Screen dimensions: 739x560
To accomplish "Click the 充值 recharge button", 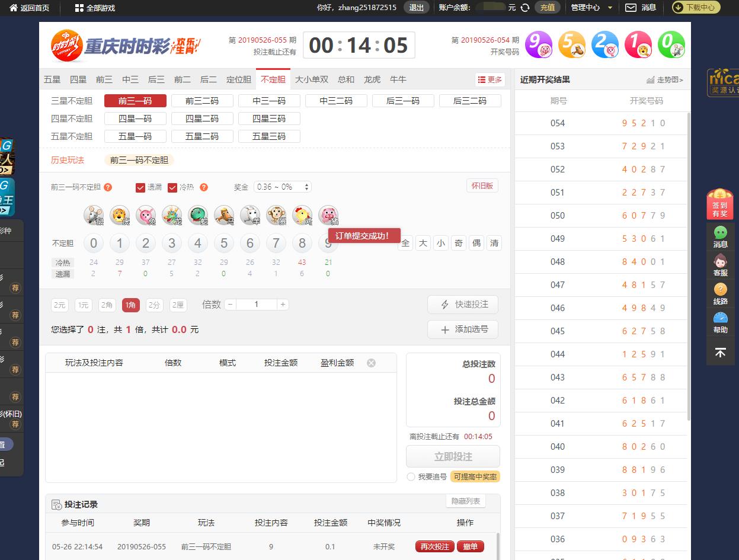I will point(548,8).
